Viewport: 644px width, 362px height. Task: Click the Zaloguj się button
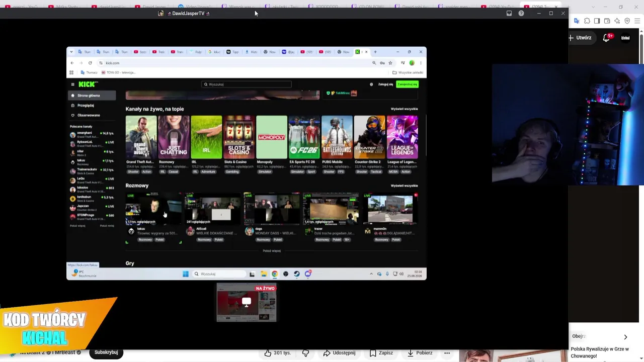click(x=385, y=84)
